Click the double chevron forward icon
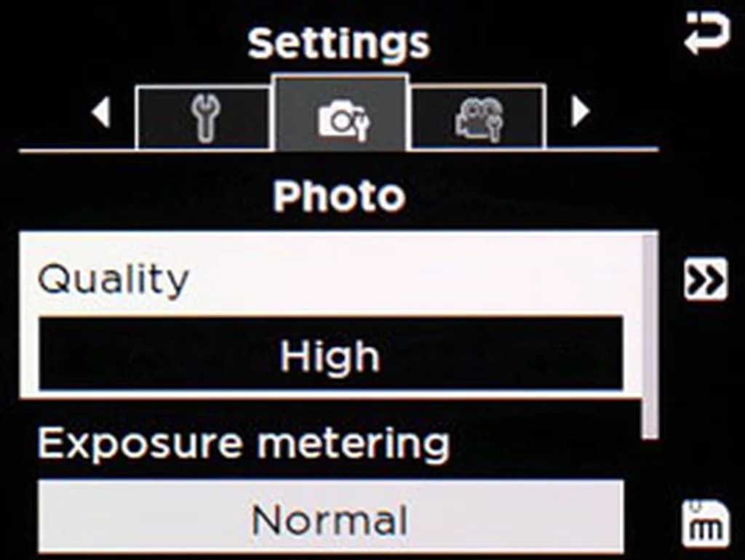Viewport: 745px width, 560px height. coord(706,279)
